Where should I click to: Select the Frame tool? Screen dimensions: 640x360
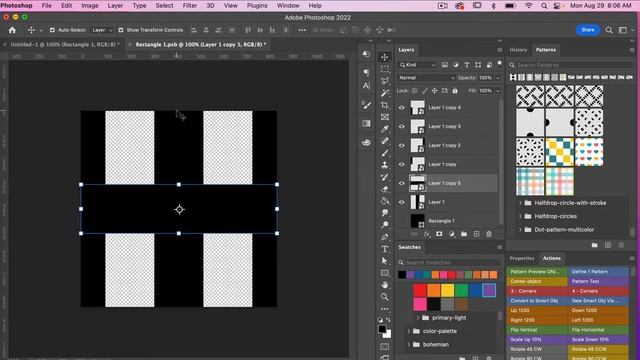[x=384, y=117]
